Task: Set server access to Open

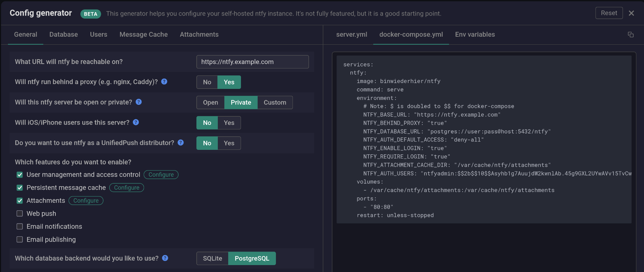Action: tap(211, 102)
